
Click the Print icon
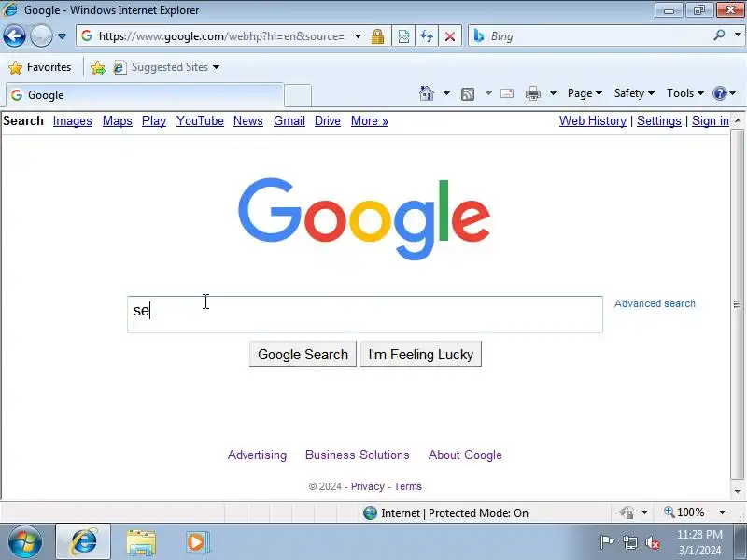pos(532,93)
